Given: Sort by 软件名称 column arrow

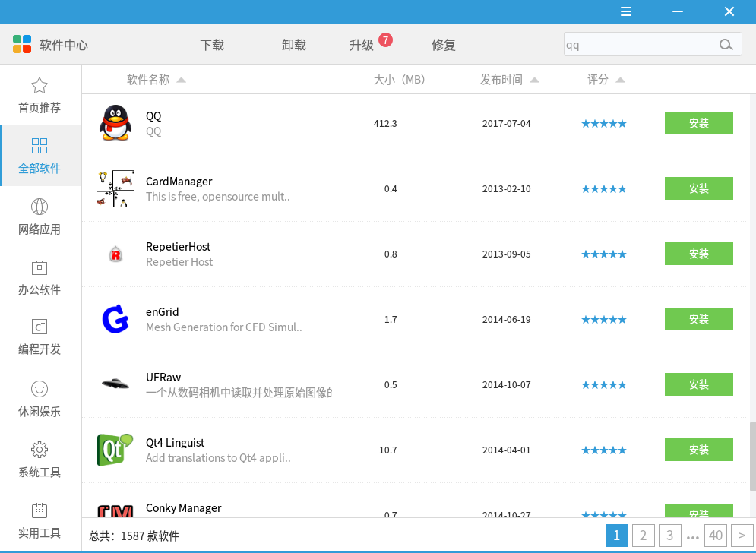Looking at the screenshot, I should [x=181, y=80].
